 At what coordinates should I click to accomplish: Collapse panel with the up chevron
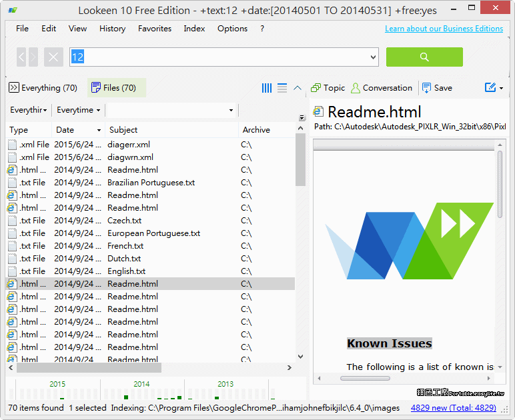coord(298,88)
